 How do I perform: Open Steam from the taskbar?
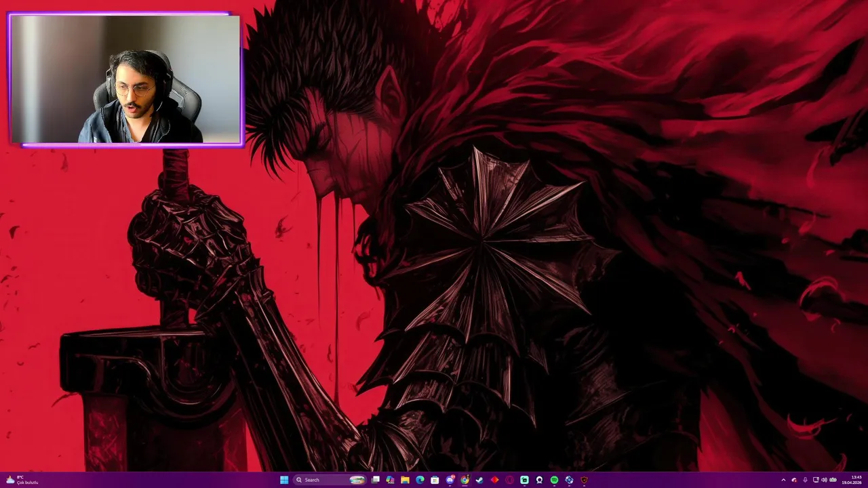[x=479, y=480]
